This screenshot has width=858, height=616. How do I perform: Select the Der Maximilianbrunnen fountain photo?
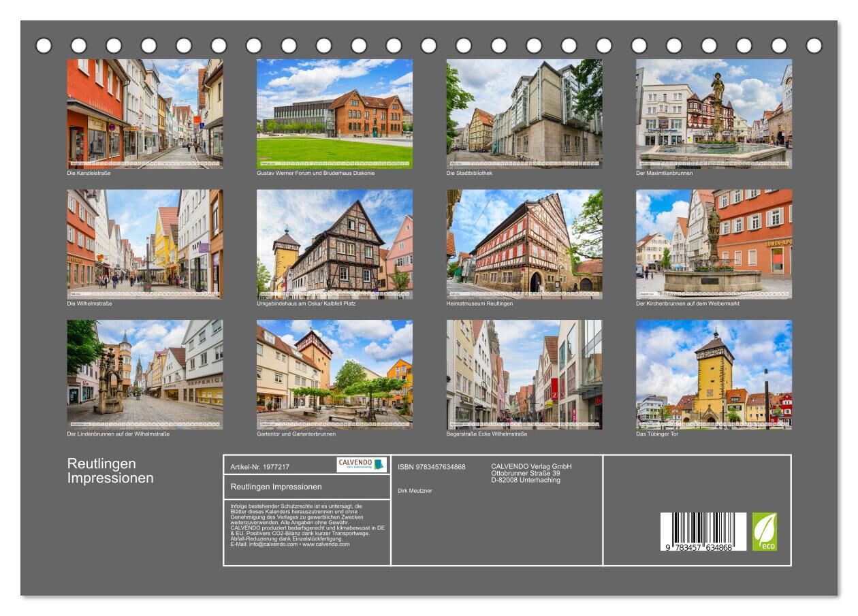[x=714, y=113]
